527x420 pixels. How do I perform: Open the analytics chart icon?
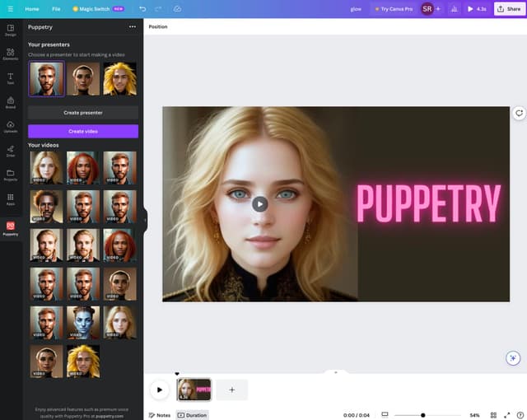point(454,9)
